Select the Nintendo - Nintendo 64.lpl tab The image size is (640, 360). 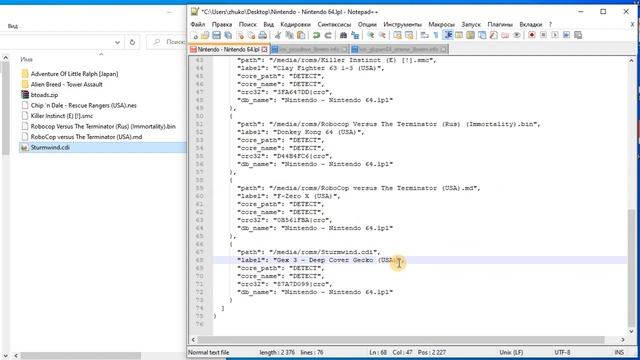pyautogui.click(x=228, y=49)
